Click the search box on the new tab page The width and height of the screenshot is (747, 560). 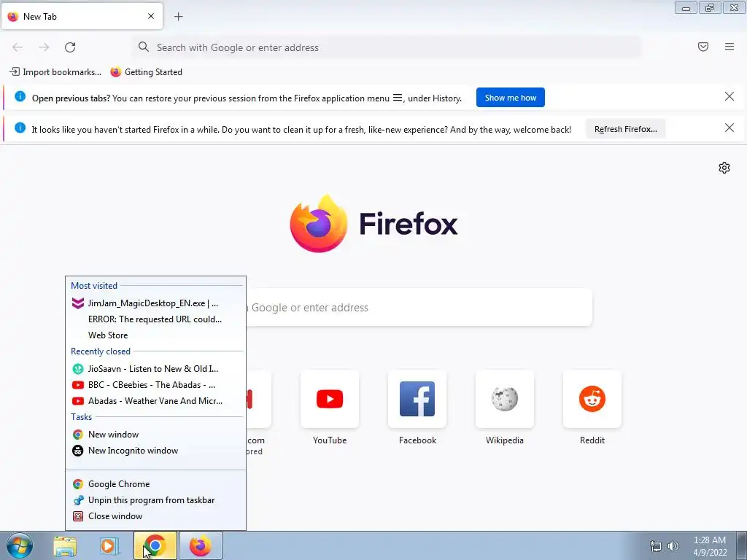[x=418, y=308]
